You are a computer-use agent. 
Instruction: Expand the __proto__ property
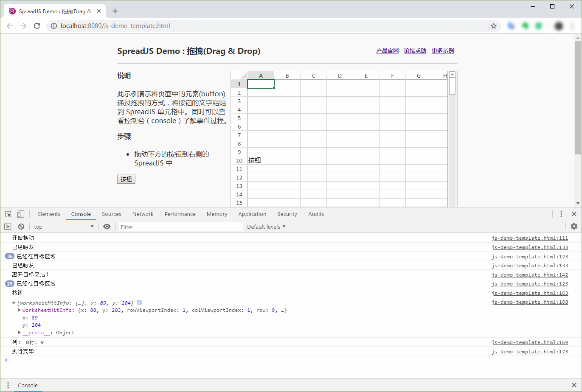click(x=20, y=332)
